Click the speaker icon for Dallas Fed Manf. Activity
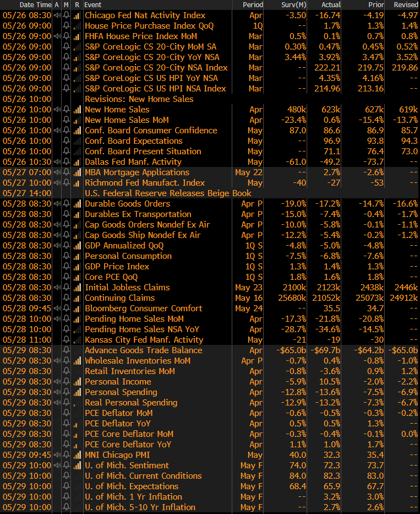The width and height of the screenshot is (420, 514). click(57, 162)
